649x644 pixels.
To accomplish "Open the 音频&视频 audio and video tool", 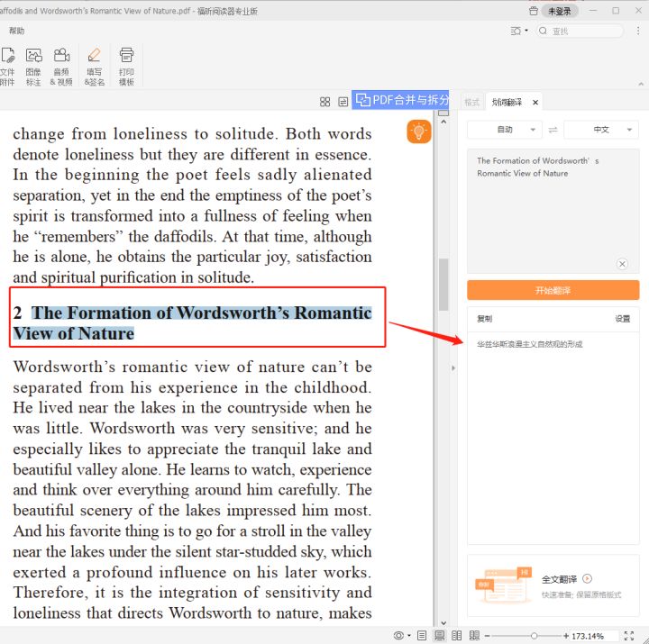I will [61, 66].
